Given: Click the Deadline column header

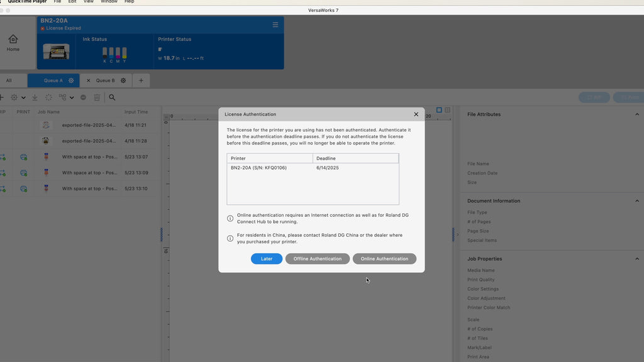Looking at the screenshot, I should pyautogui.click(x=355, y=158).
